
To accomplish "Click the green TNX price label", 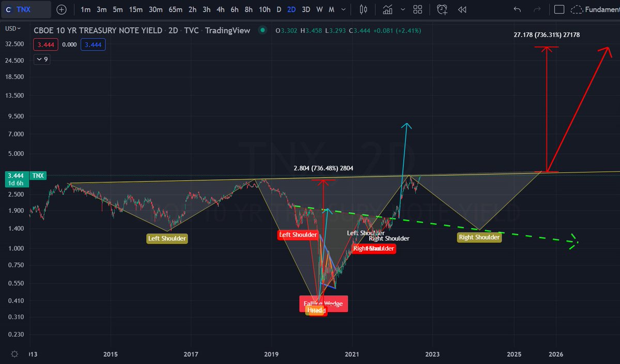I will point(38,176).
